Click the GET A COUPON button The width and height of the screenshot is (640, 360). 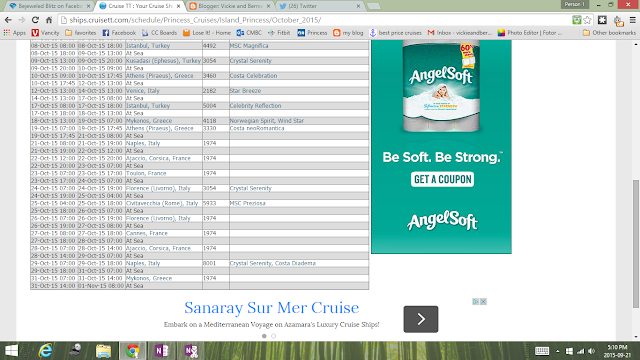442,179
